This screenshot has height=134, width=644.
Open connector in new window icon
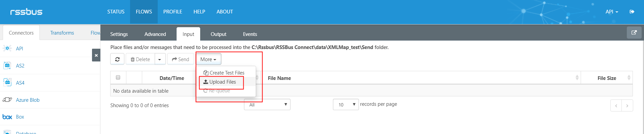point(634,33)
